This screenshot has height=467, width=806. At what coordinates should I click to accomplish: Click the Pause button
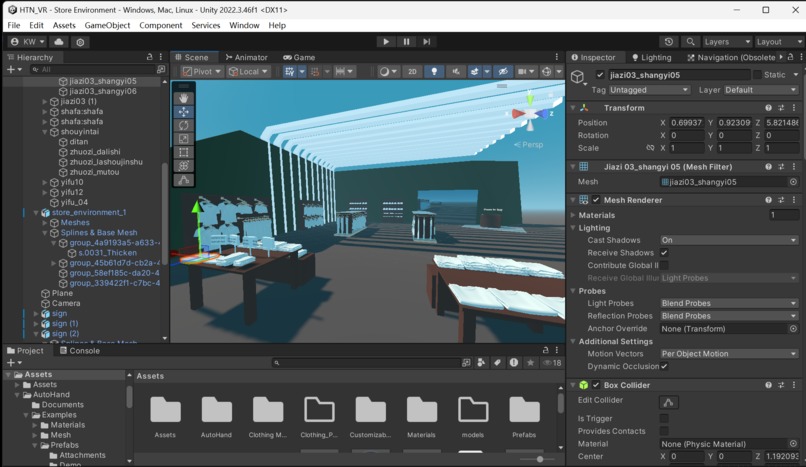[x=407, y=42]
